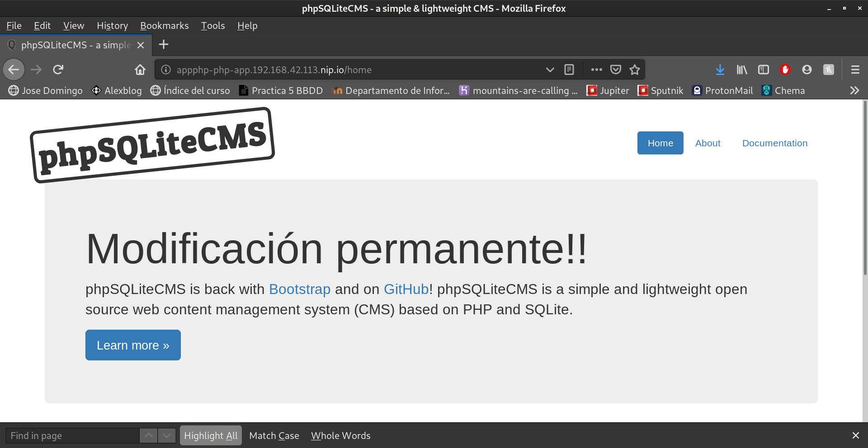The height and width of the screenshot is (448, 868).
Task: Open the Bookmarks menu
Action: [164, 26]
